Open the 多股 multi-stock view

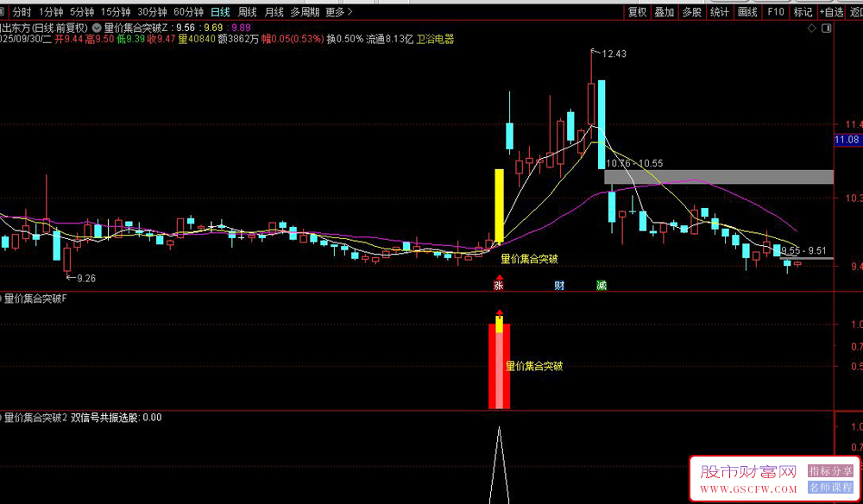pyautogui.click(x=692, y=11)
